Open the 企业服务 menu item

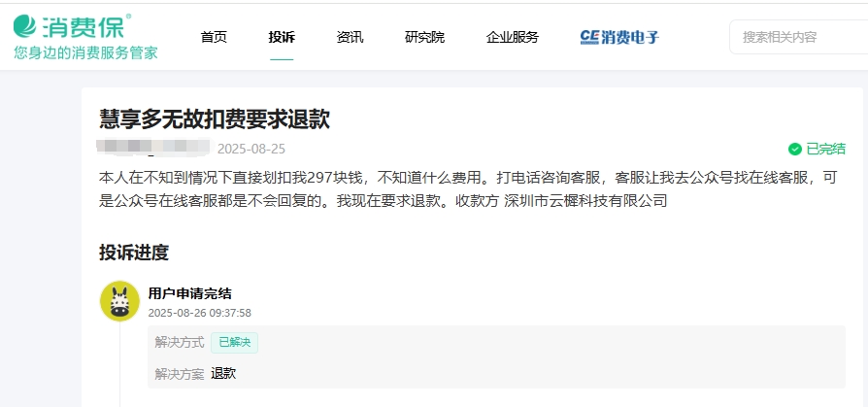[x=512, y=37]
